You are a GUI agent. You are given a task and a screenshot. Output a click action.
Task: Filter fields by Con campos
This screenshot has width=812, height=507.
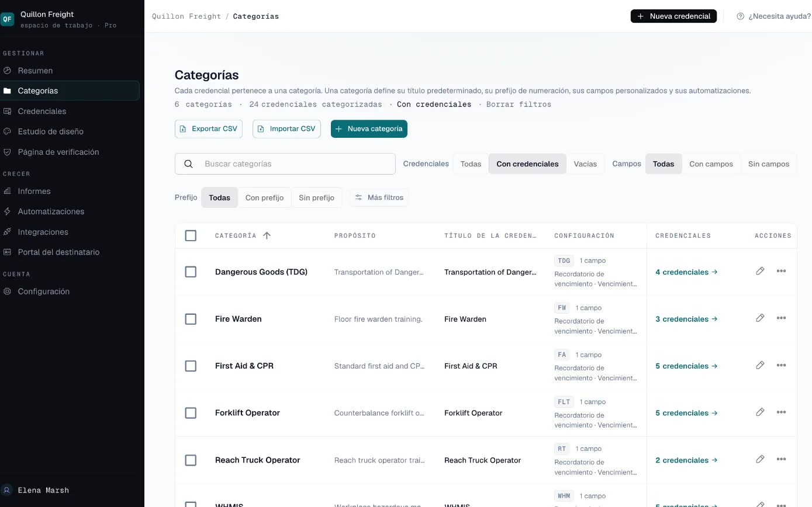pos(711,164)
